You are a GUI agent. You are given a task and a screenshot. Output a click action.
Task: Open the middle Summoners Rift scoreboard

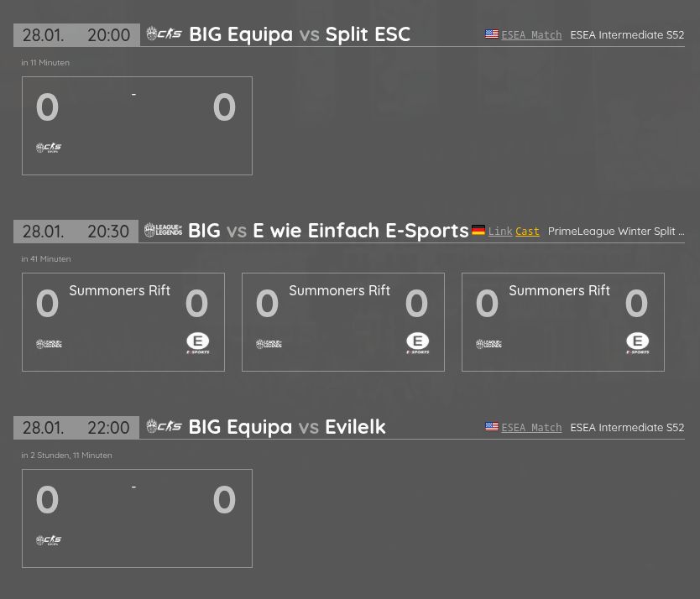342,321
